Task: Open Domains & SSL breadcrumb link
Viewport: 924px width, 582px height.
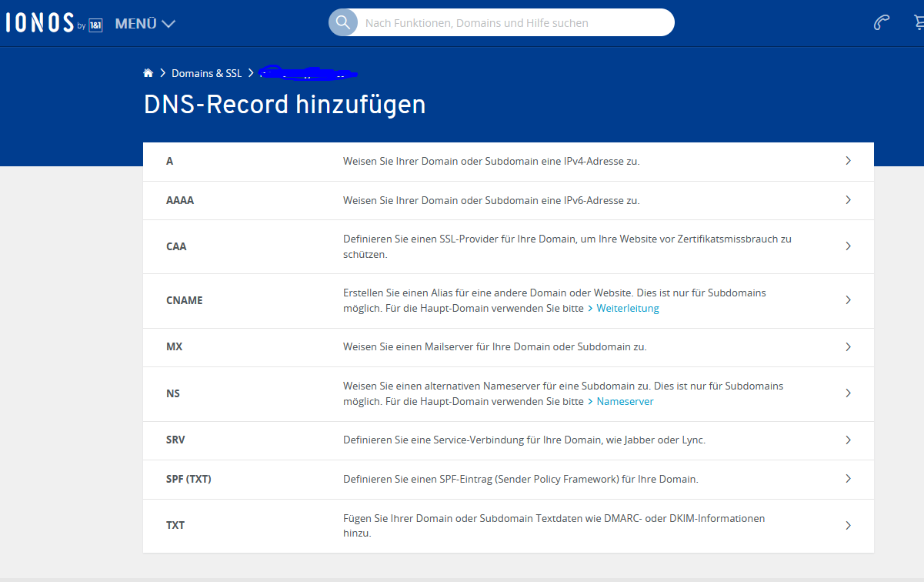Action: point(206,73)
